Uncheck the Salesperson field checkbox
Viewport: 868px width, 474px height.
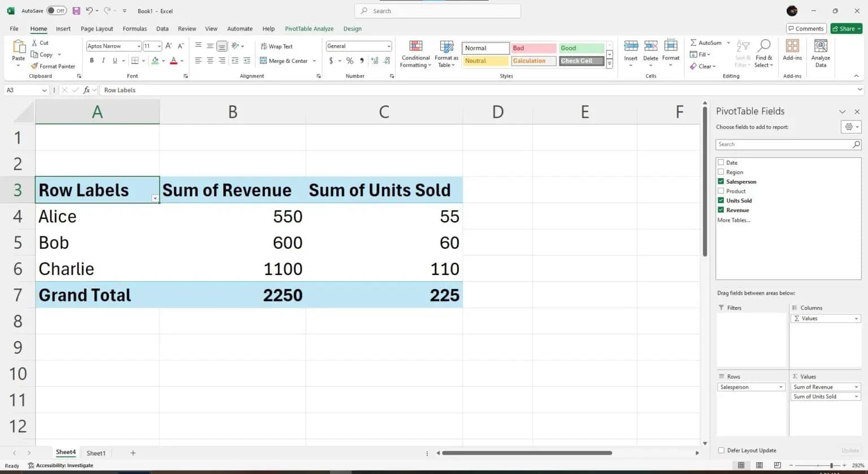click(x=721, y=182)
